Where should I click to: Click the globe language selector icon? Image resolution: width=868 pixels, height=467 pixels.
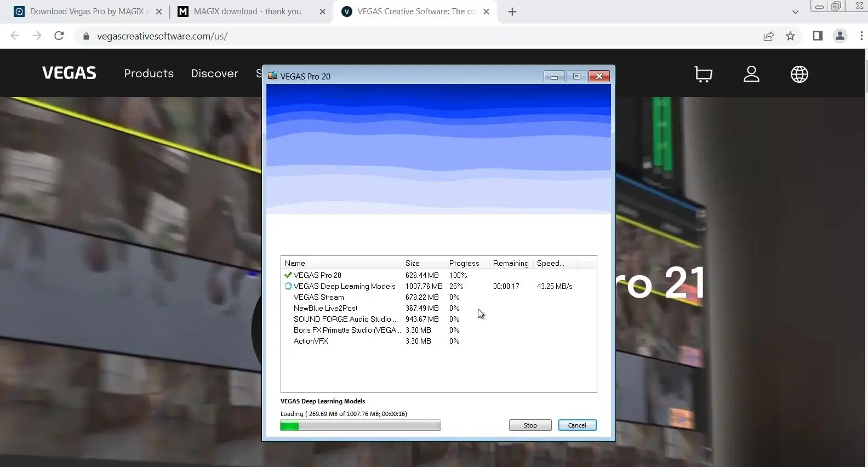pos(799,74)
